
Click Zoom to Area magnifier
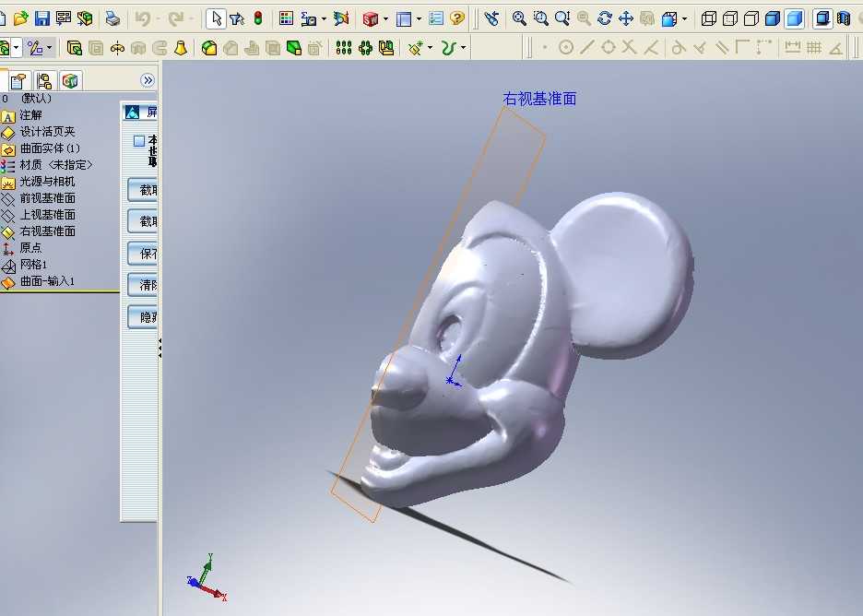tap(540, 18)
